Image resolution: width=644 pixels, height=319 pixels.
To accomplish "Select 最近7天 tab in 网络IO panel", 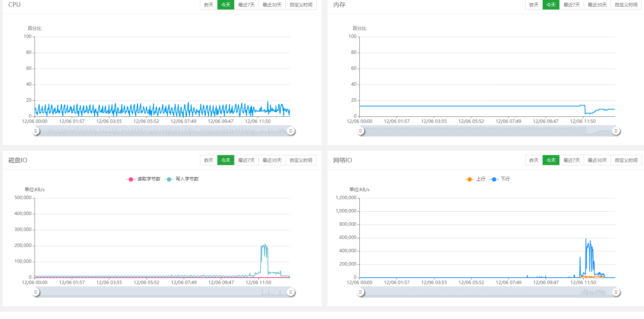I will 572,160.
